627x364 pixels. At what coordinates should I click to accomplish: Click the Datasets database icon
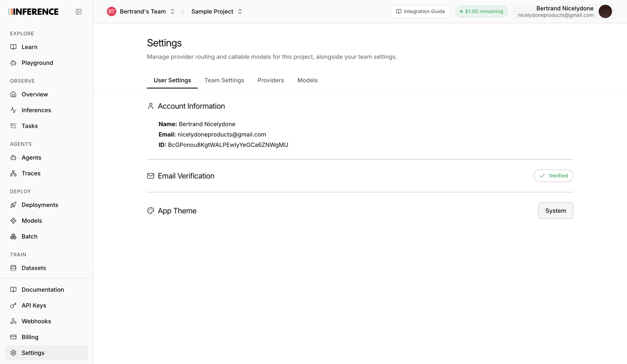(x=13, y=268)
